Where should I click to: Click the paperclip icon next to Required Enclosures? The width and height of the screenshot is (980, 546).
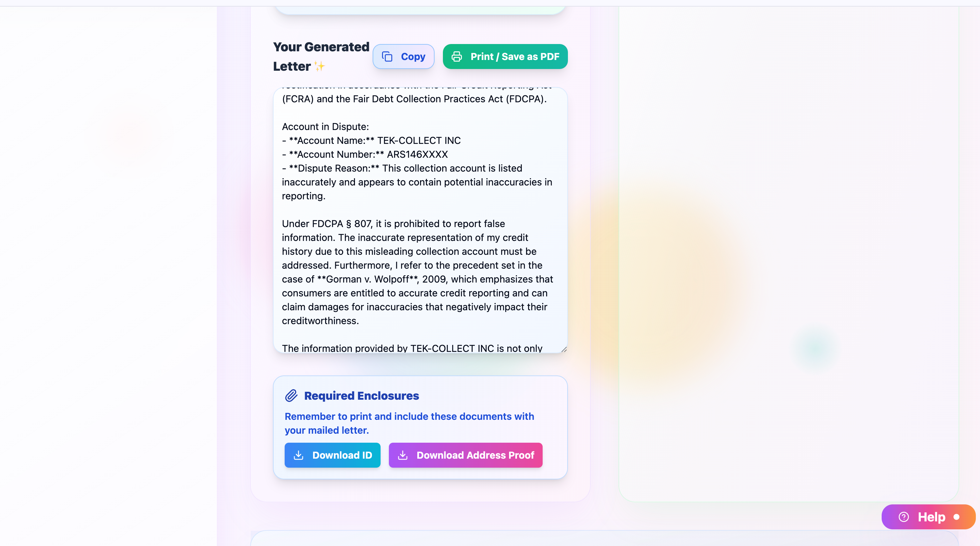click(292, 396)
